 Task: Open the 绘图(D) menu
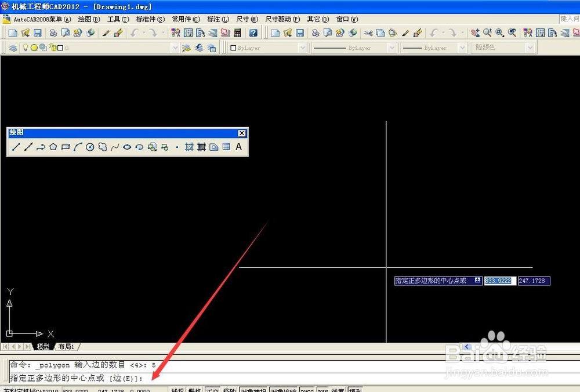[89, 19]
